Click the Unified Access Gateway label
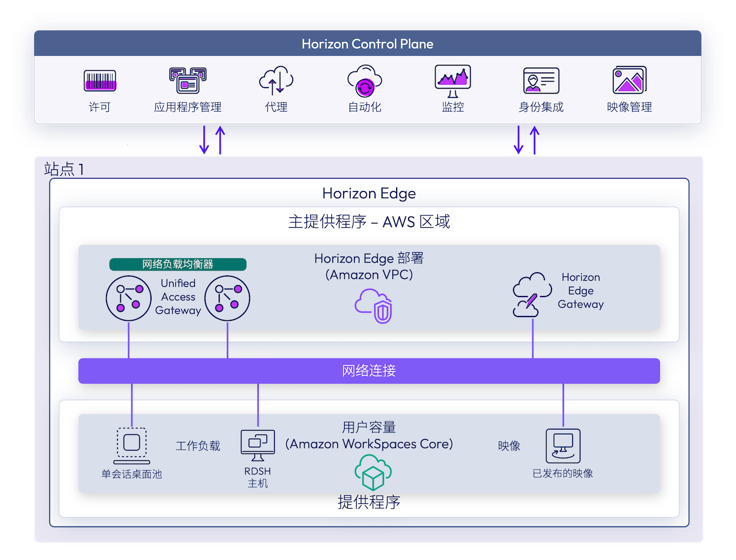The height and width of the screenshot is (560, 736). [178, 297]
